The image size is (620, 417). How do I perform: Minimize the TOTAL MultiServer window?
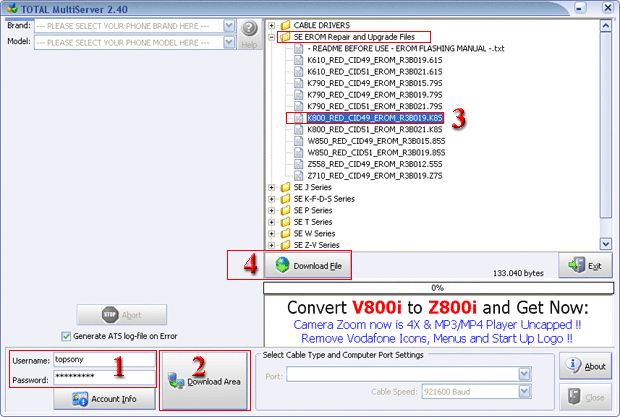click(x=580, y=8)
